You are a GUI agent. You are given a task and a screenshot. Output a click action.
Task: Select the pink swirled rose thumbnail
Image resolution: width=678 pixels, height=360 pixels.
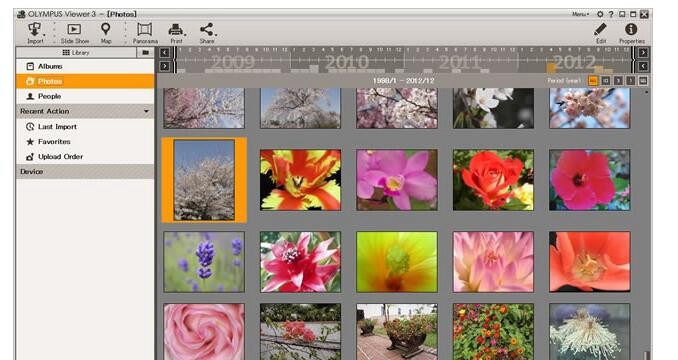pyautogui.click(x=204, y=331)
